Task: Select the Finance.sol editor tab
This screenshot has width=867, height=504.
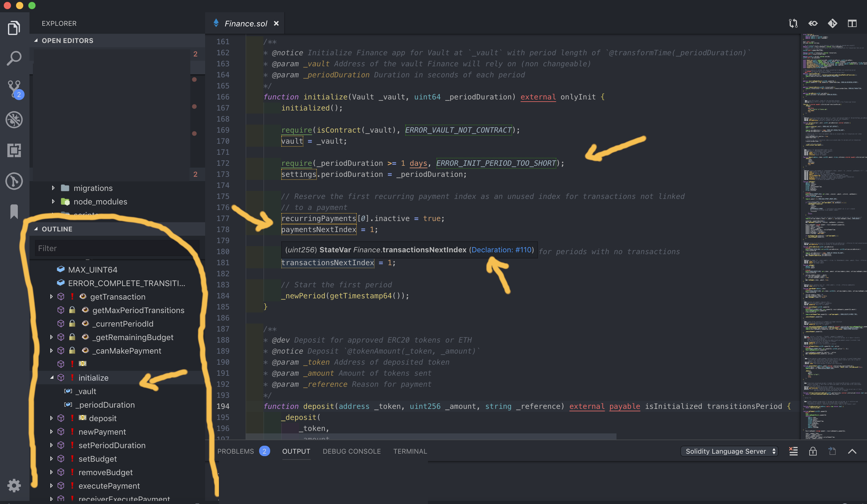Action: click(245, 23)
